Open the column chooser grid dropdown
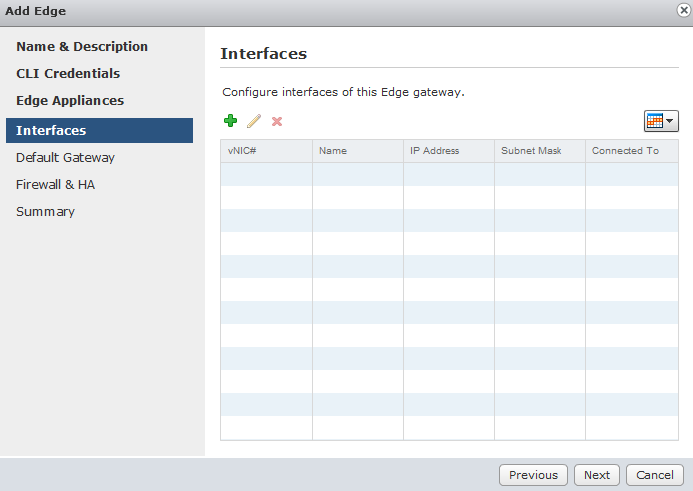The height and width of the screenshot is (491, 693). pos(661,121)
